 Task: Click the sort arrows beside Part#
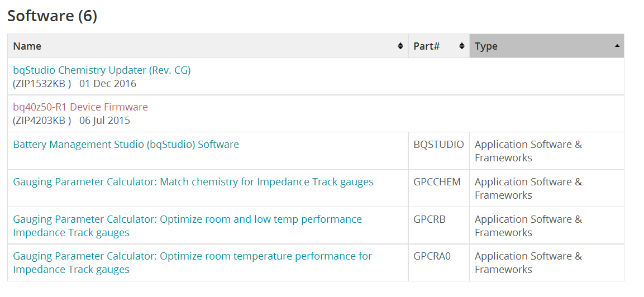pyautogui.click(x=462, y=46)
